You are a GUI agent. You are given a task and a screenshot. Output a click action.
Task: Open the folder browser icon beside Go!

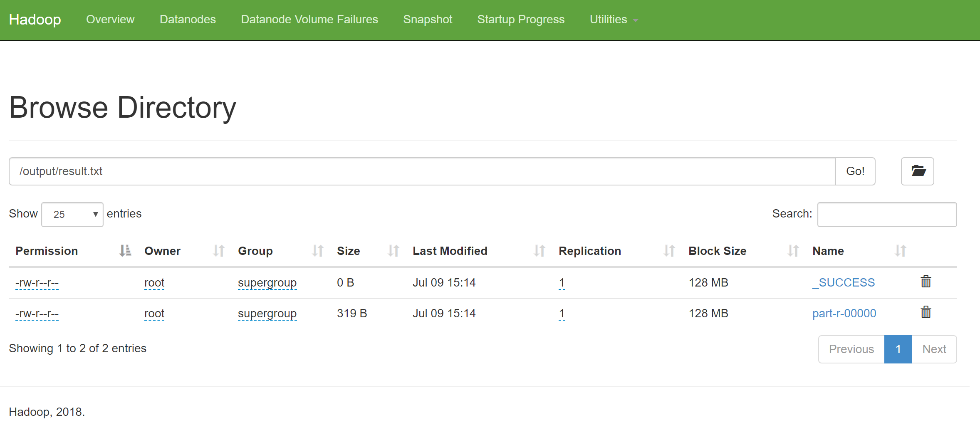point(917,171)
